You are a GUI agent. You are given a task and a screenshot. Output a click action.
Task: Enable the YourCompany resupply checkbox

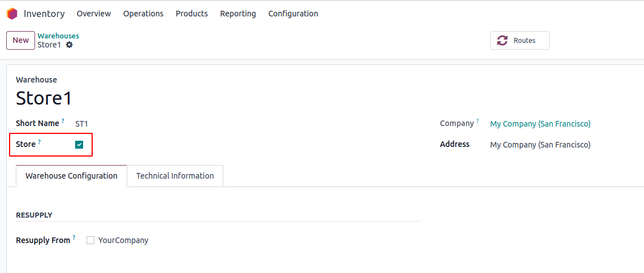90,240
